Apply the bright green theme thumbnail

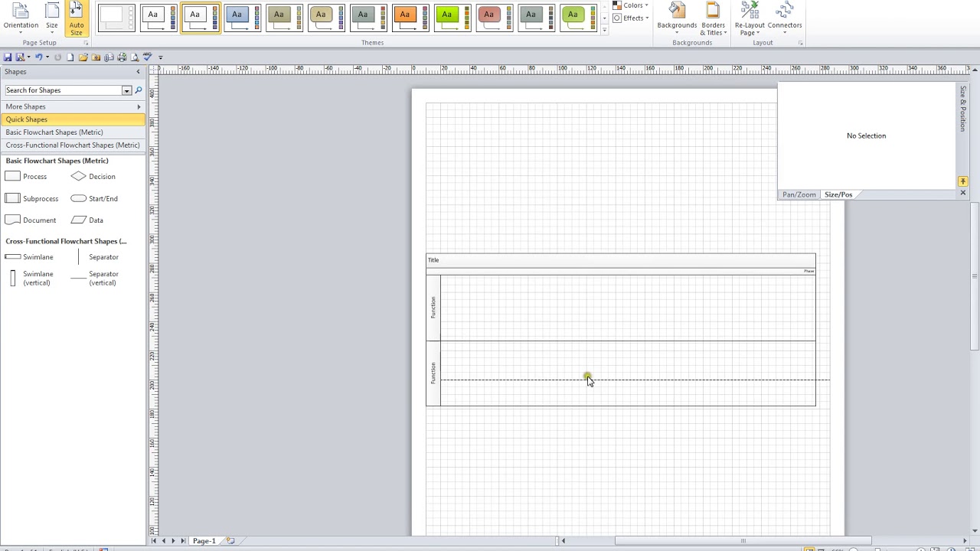(x=452, y=18)
